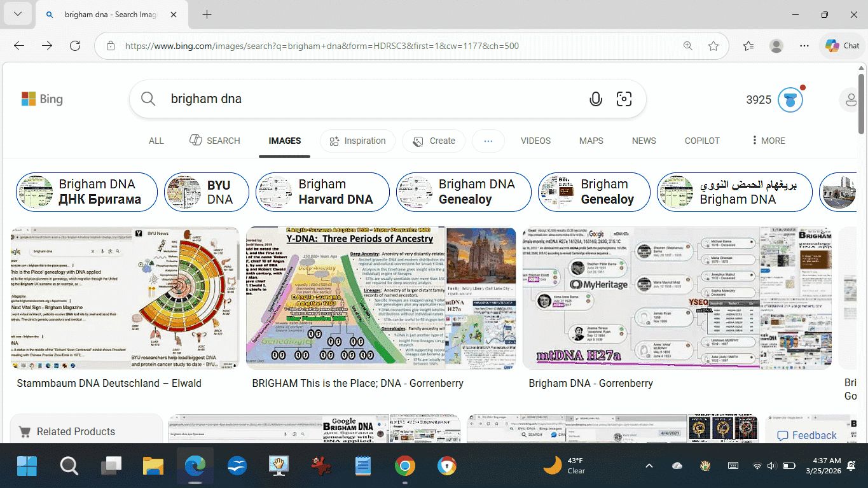Switch to the VIDEOS tab
The image size is (868, 488).
535,141
